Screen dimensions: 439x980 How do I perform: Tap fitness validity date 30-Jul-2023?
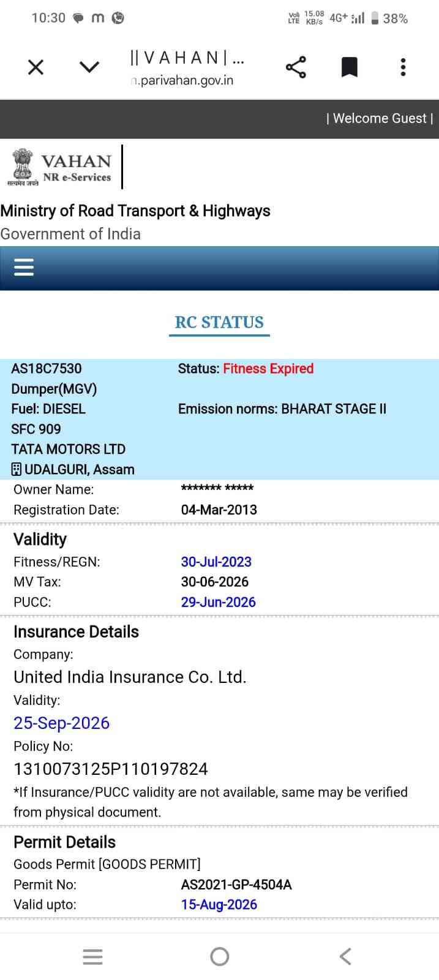[x=216, y=562]
